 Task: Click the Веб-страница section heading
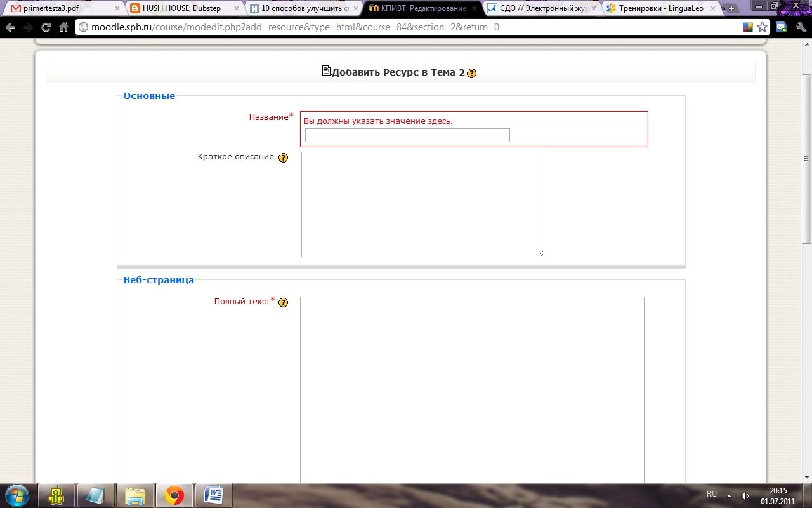point(159,279)
